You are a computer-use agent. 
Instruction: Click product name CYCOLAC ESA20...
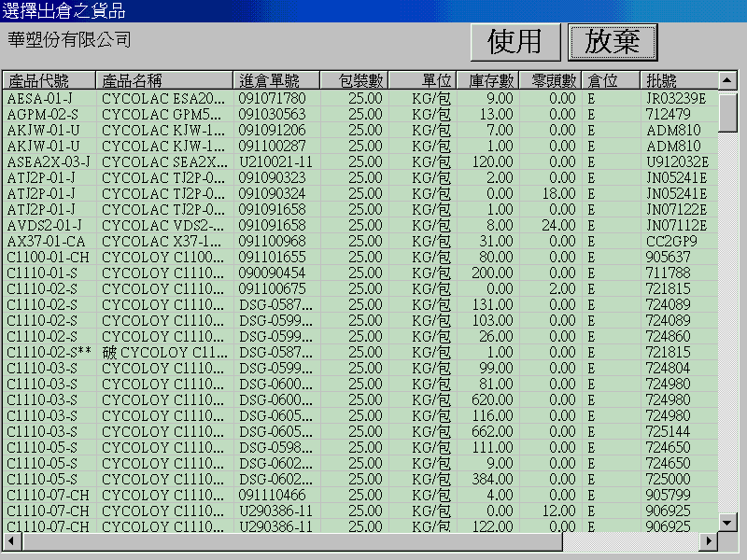163,99
